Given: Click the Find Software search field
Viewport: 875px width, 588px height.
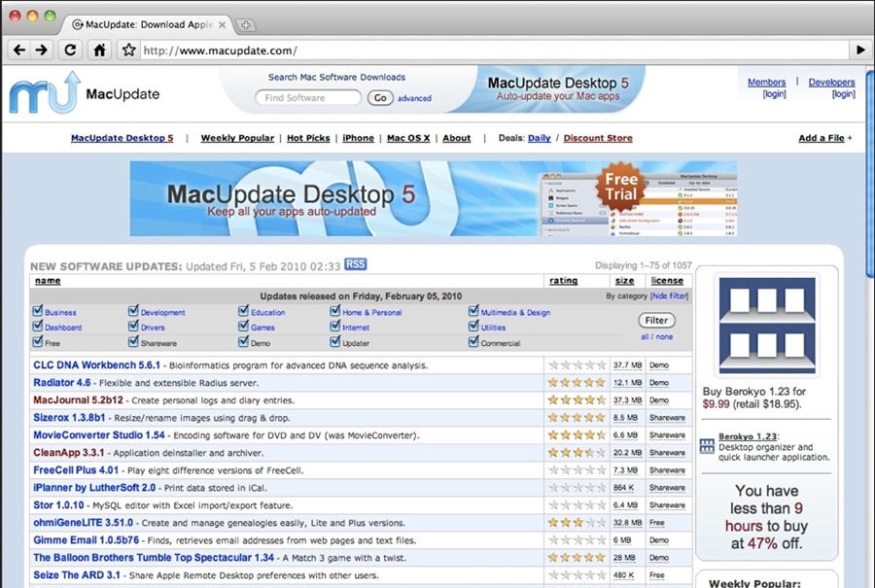Looking at the screenshot, I should coord(306,97).
